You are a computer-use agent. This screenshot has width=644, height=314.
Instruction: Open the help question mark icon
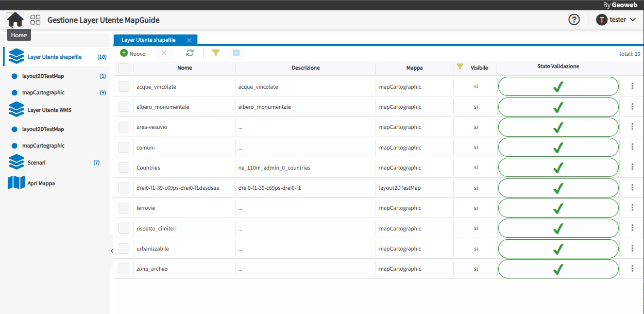pos(574,20)
